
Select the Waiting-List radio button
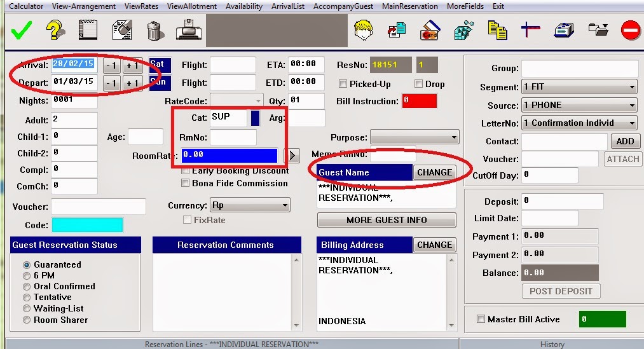(27, 308)
